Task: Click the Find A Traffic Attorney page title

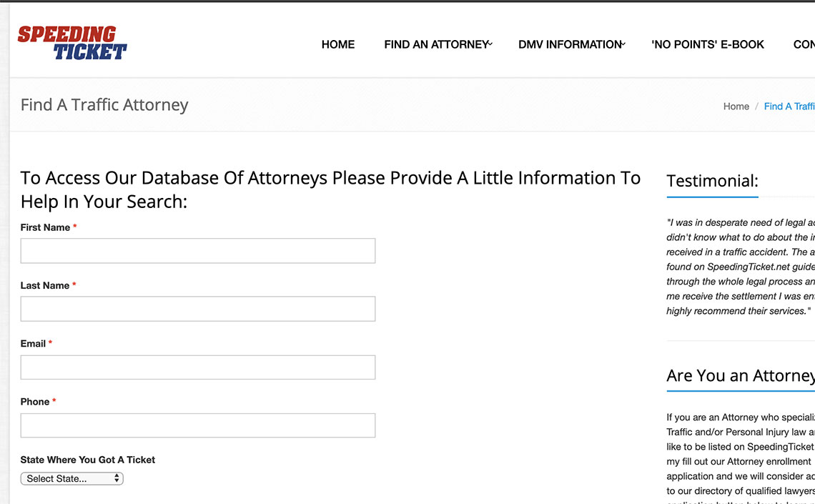Action: point(104,105)
